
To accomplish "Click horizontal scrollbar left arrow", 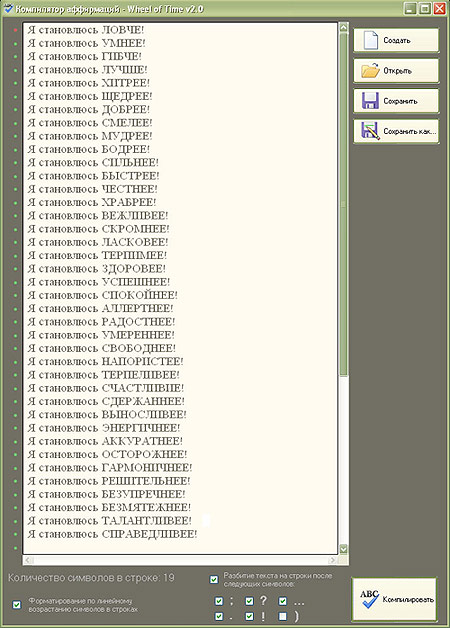I will point(28,560).
